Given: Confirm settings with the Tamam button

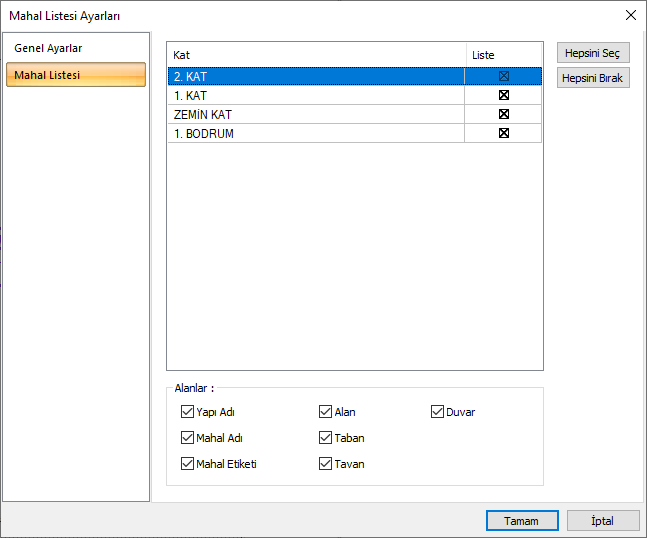Looking at the screenshot, I should coord(521,521).
